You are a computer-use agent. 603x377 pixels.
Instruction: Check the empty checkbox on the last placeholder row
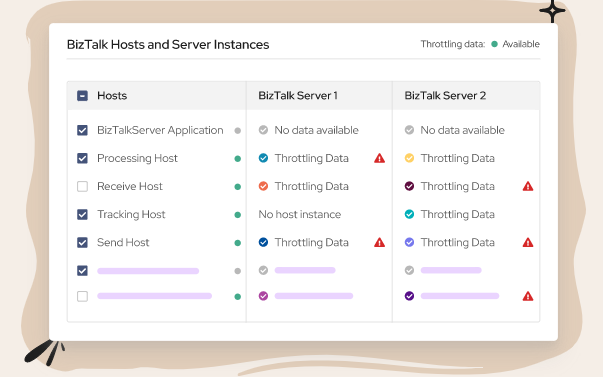[x=82, y=297]
